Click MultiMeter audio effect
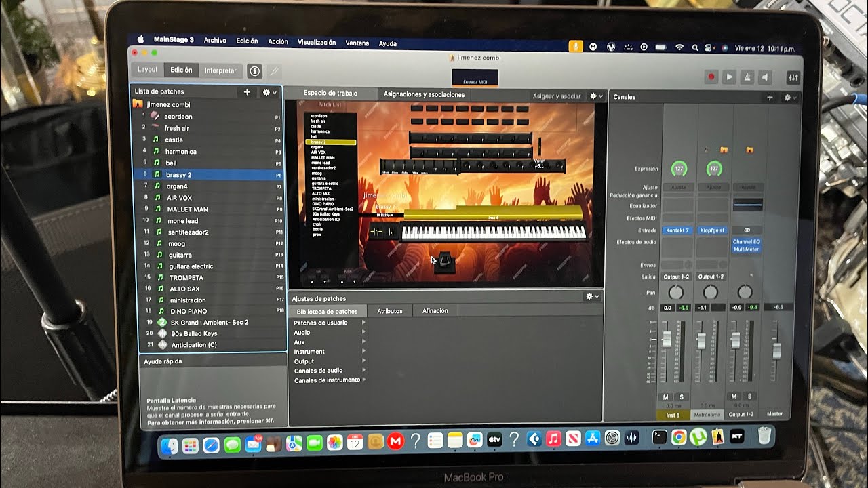 pos(747,249)
